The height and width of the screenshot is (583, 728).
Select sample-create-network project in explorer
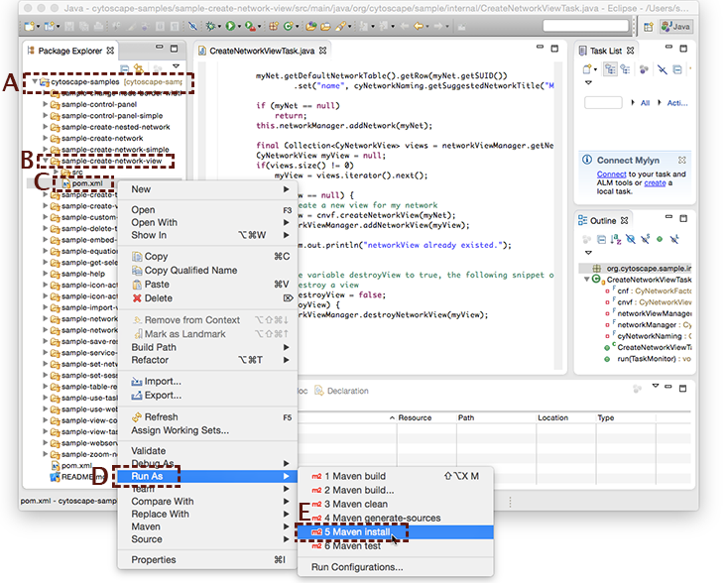pyautogui.click(x=102, y=139)
